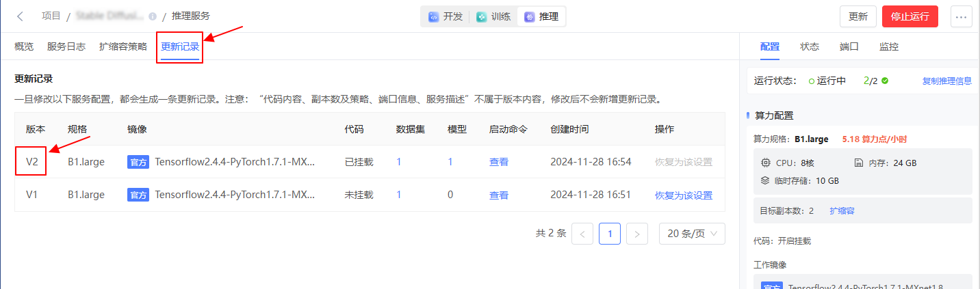The width and height of the screenshot is (980, 289).
Task: Click disabled 恢复为该设置 in V2 row
Action: click(x=684, y=162)
